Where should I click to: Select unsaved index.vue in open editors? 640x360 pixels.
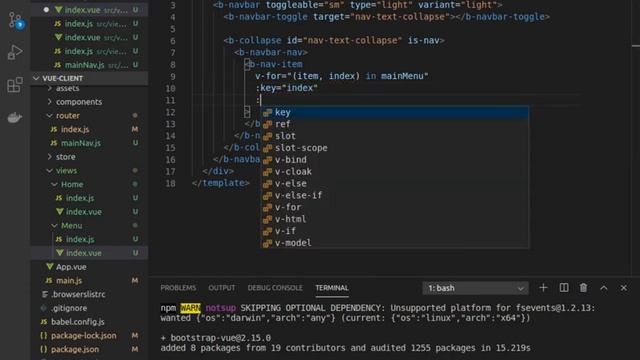coord(89,9)
